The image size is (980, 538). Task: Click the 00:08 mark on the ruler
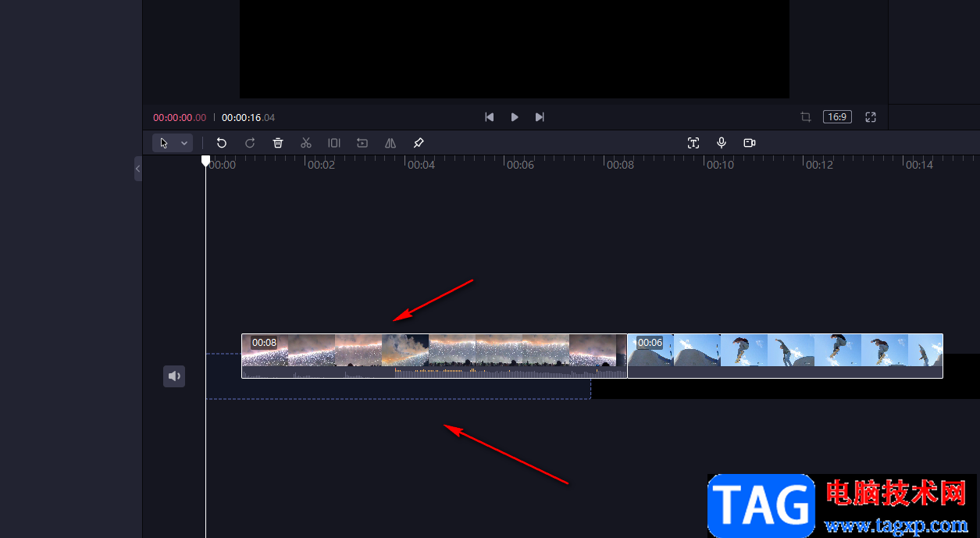621,165
